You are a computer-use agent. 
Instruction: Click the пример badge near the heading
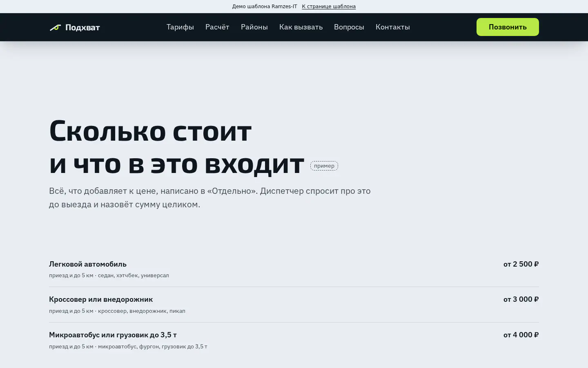click(x=324, y=166)
